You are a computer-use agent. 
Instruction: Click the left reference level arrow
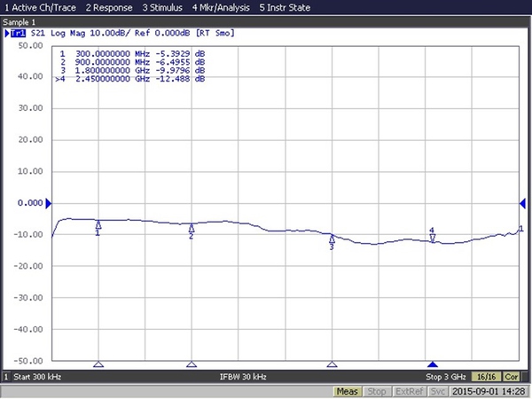tap(48, 203)
